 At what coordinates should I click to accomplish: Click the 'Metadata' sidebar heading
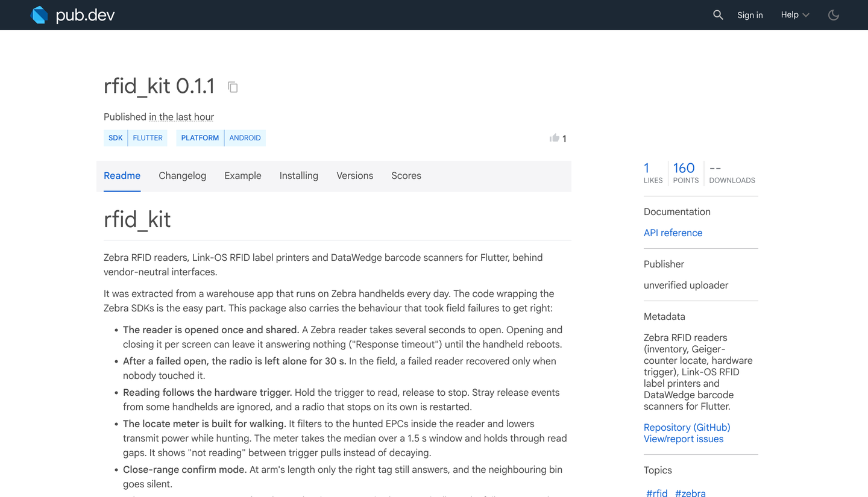pyautogui.click(x=664, y=316)
